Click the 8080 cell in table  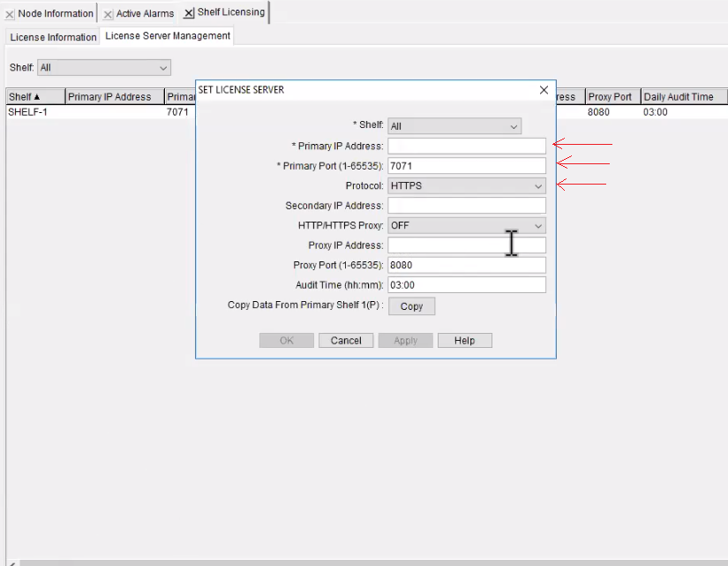[598, 112]
